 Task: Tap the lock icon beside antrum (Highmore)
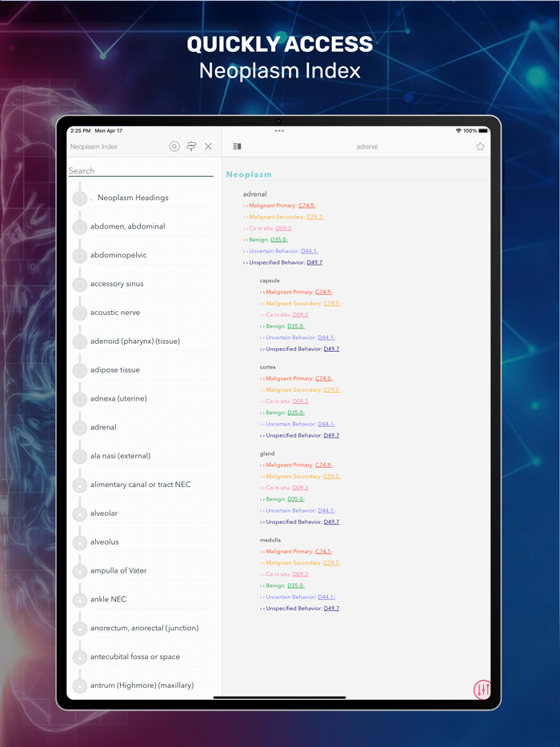(79, 686)
